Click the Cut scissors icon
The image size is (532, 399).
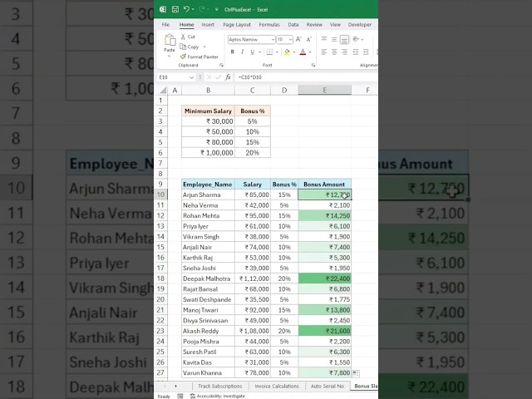click(x=183, y=37)
